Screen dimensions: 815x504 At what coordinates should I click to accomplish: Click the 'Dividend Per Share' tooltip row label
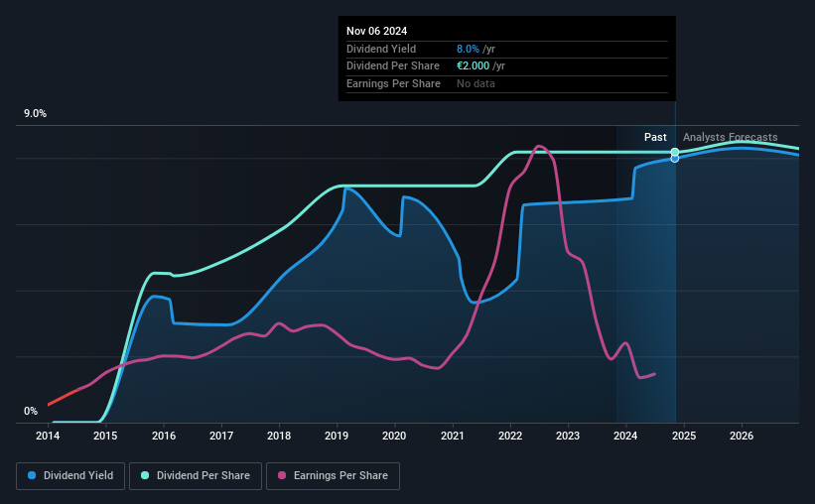pos(393,66)
